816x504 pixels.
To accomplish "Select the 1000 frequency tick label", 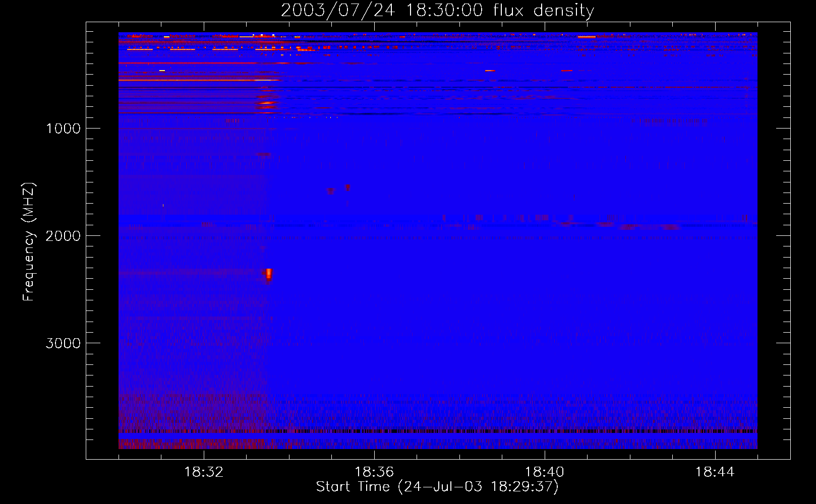I will 63,129.
